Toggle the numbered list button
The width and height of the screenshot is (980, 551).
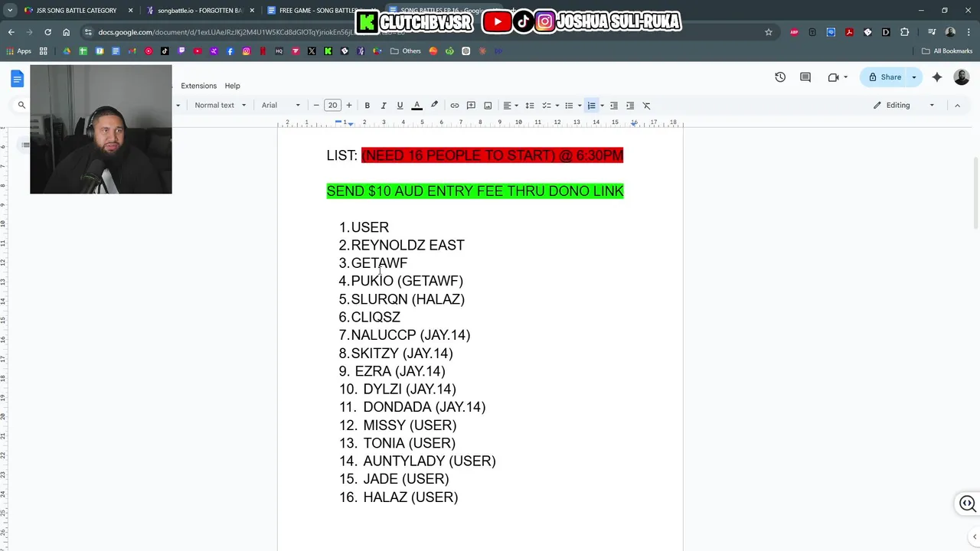pyautogui.click(x=591, y=106)
